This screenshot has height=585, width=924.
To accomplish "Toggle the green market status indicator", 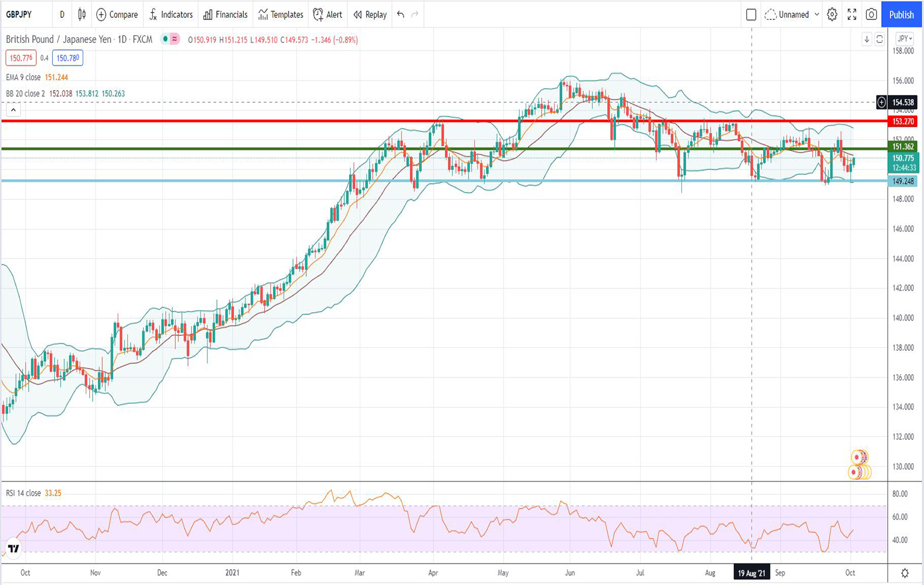I will tap(165, 39).
